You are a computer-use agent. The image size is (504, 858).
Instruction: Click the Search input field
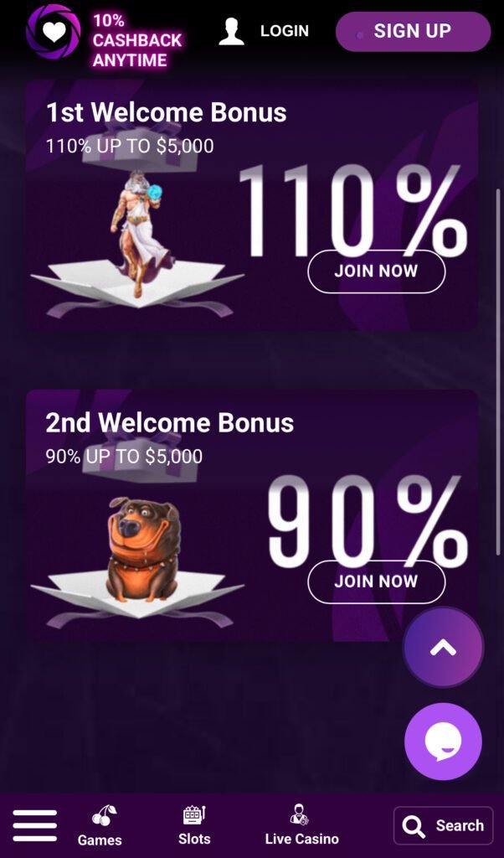[444, 825]
